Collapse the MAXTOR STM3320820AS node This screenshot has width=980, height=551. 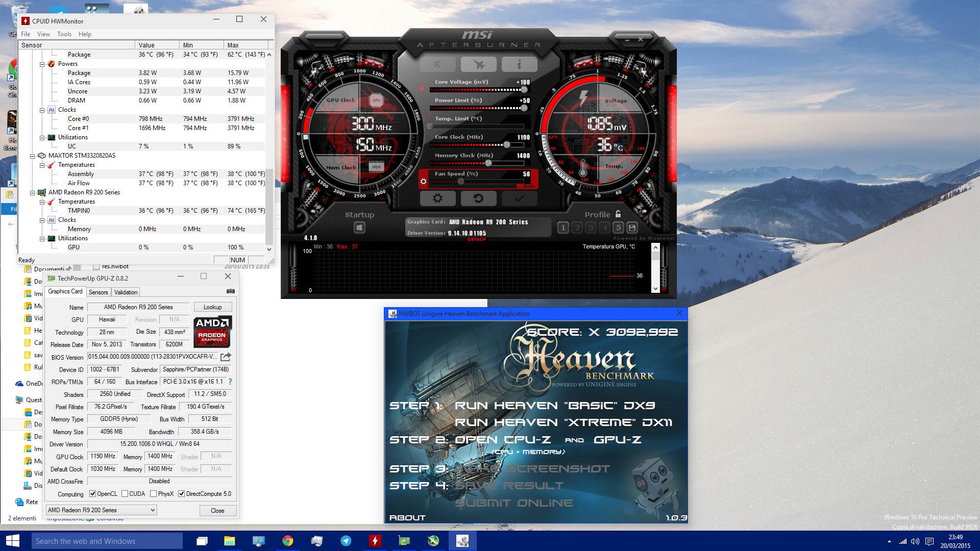click(x=33, y=156)
